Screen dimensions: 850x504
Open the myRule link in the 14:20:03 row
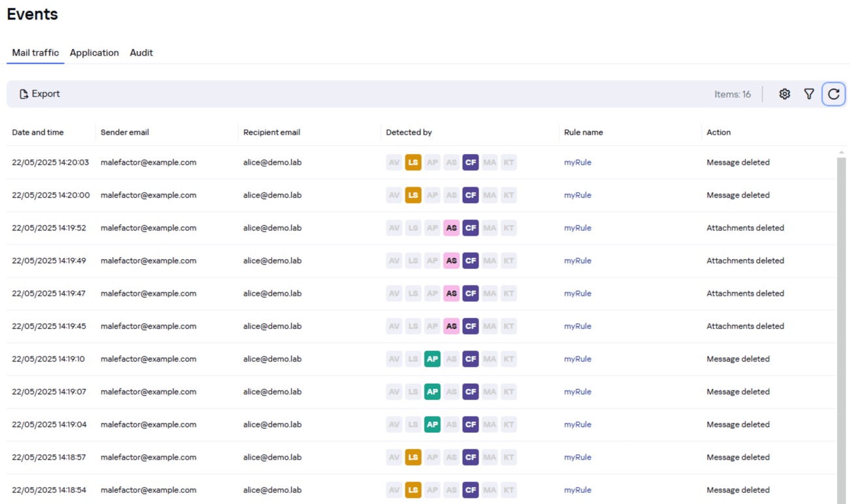pyautogui.click(x=578, y=163)
